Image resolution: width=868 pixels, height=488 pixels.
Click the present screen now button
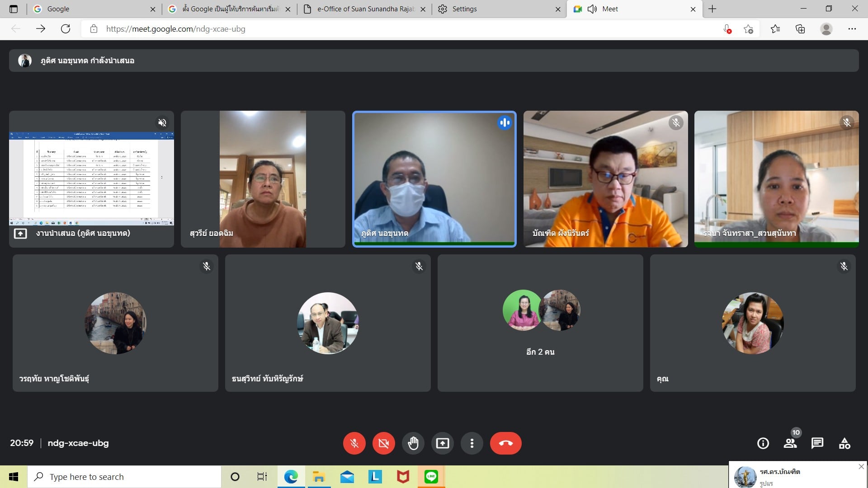coord(442,443)
